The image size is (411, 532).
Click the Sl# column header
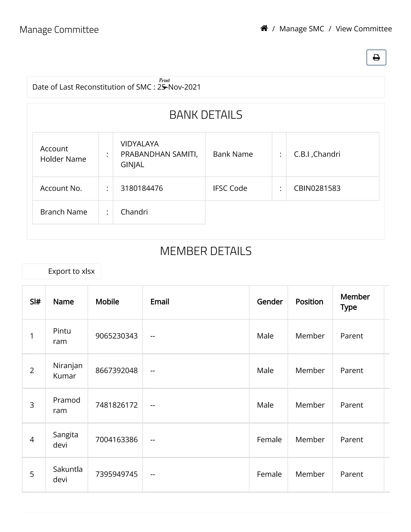point(35,302)
